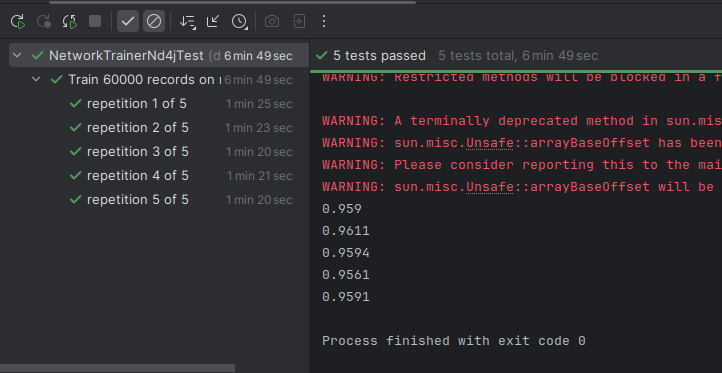Click the 5 tests total summary text
Screen dimensions: 722x373
point(518,56)
